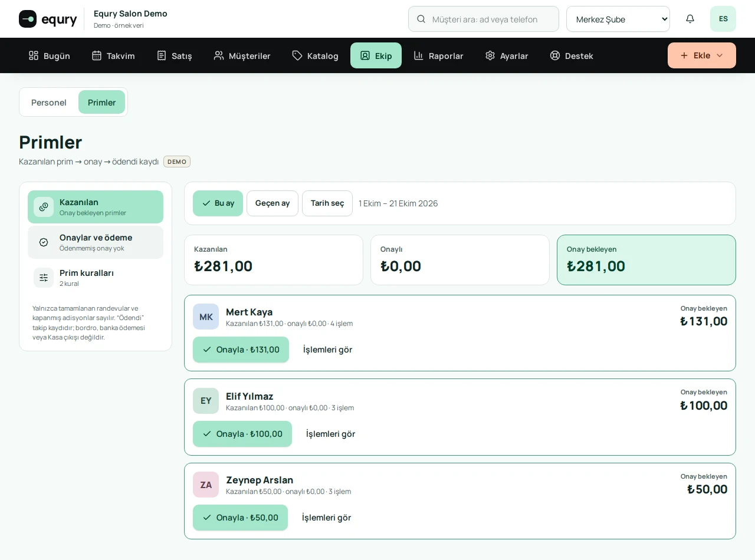Screen dimensions: 755x560
Task: Open the Destek support page
Action: pyautogui.click(x=572, y=55)
